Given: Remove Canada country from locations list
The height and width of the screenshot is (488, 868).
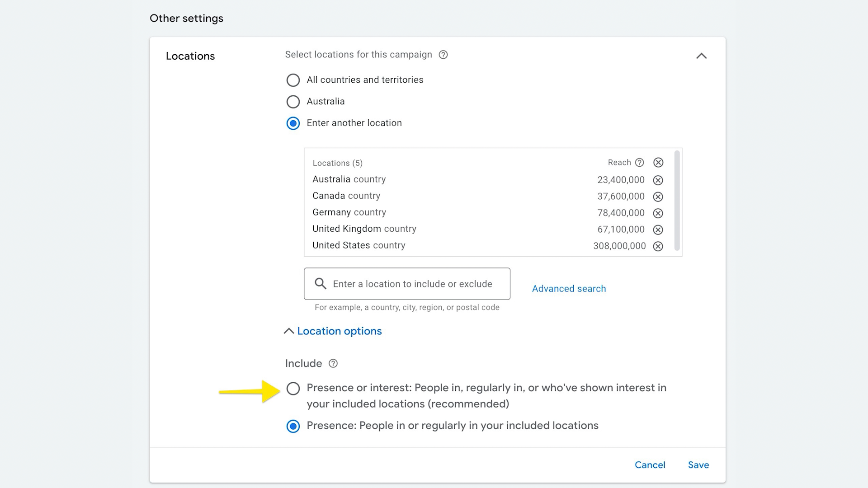Looking at the screenshot, I should point(658,197).
